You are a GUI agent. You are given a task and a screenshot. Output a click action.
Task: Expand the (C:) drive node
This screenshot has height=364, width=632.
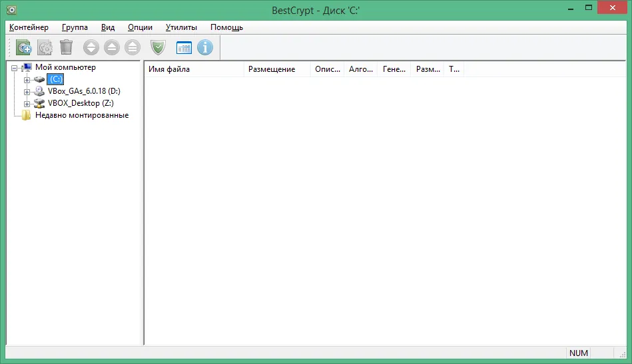[x=27, y=80]
